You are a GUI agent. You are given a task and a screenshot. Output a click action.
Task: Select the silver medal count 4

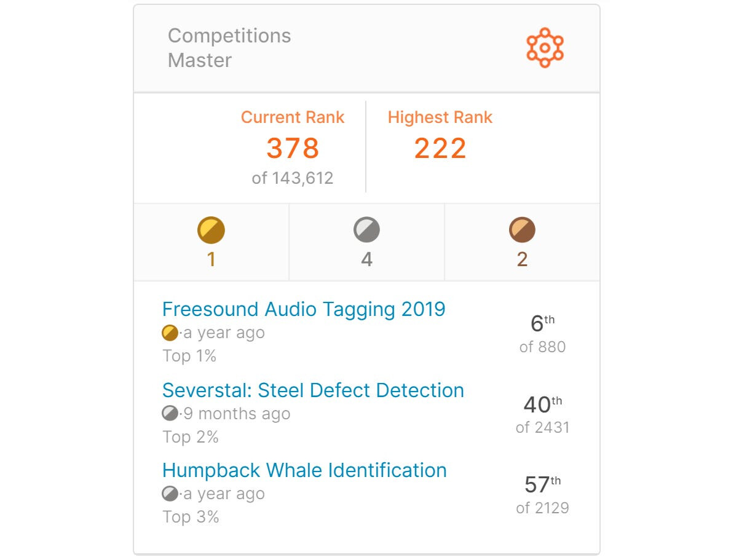pos(366,259)
